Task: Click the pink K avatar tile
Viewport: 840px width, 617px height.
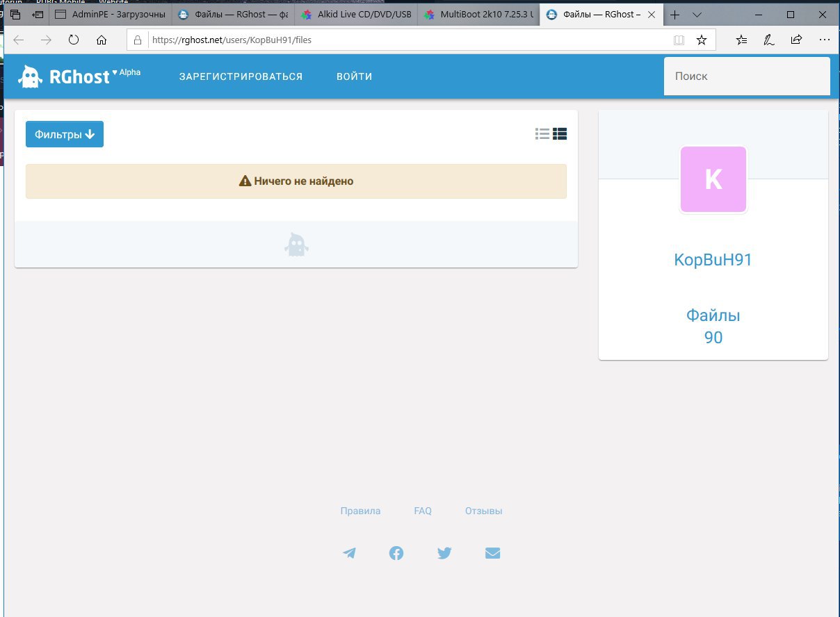Action: tap(713, 179)
